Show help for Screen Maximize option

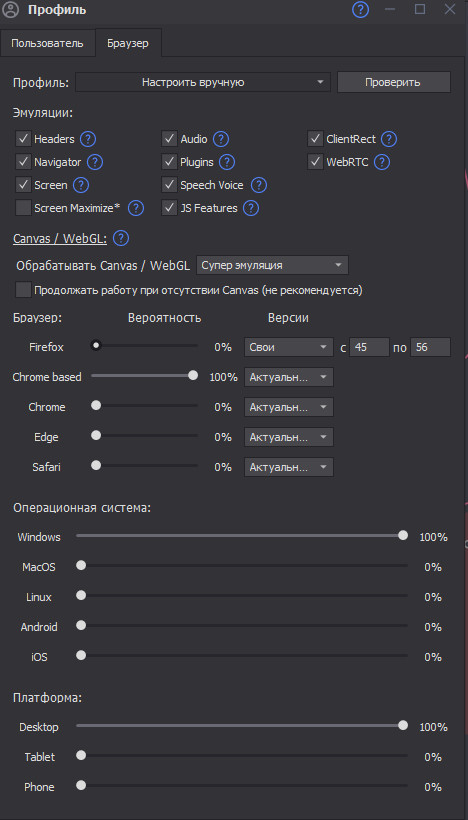pos(136,208)
